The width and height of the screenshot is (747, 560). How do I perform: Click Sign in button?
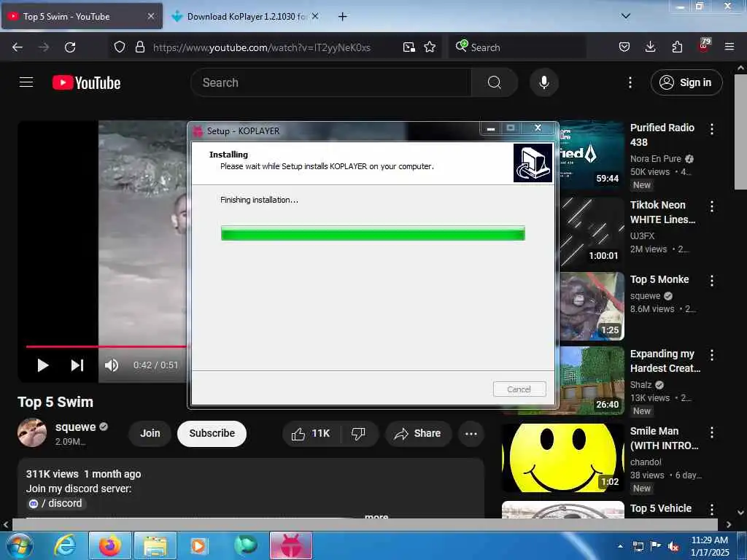point(686,82)
